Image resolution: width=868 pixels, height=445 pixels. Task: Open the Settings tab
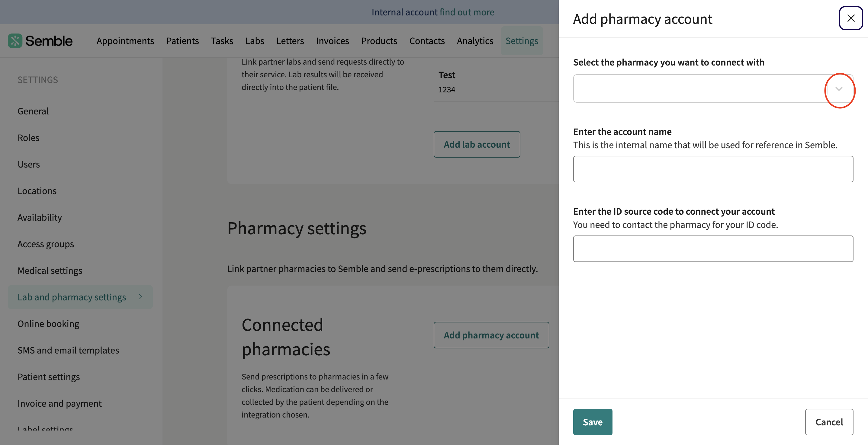pyautogui.click(x=522, y=41)
